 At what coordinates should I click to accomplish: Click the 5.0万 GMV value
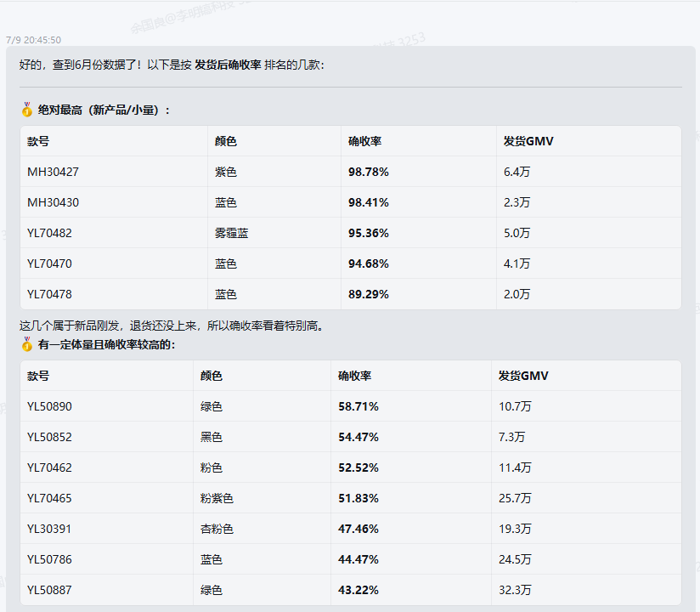(517, 233)
